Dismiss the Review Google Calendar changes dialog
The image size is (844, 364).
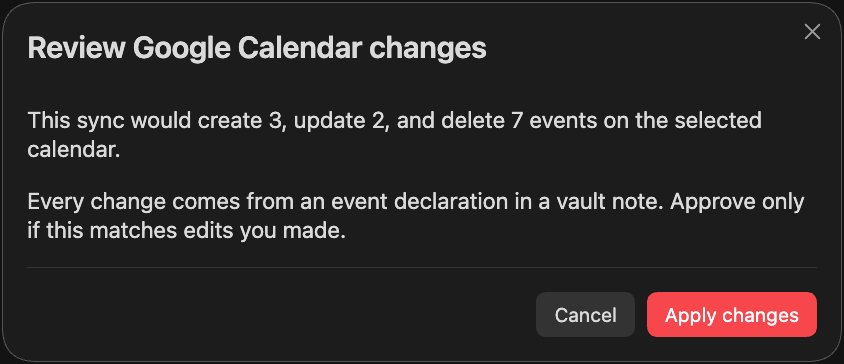tap(812, 32)
